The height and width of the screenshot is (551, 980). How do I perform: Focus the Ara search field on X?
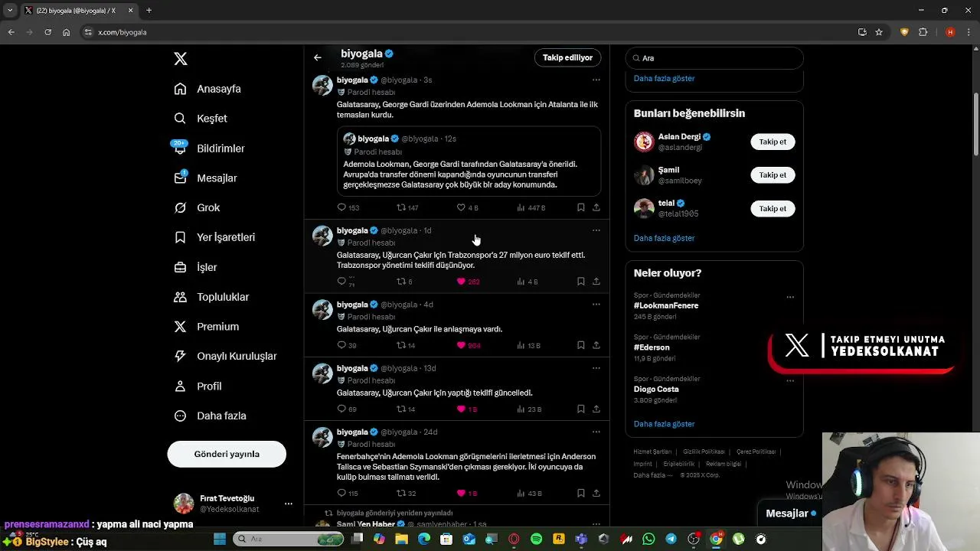(714, 58)
